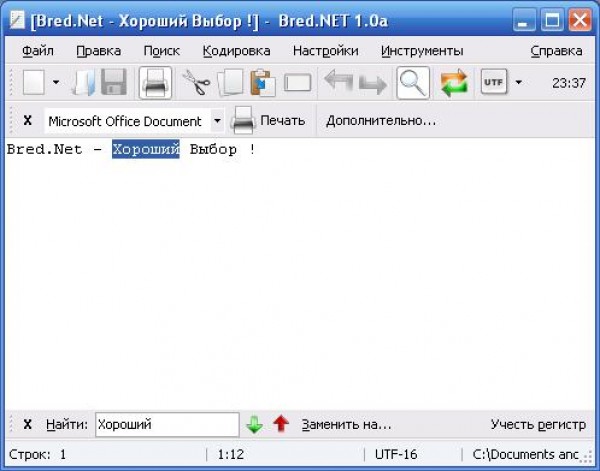Open a file with folder icon
Image resolution: width=600 pixels, height=471 pixels.
(x=84, y=82)
